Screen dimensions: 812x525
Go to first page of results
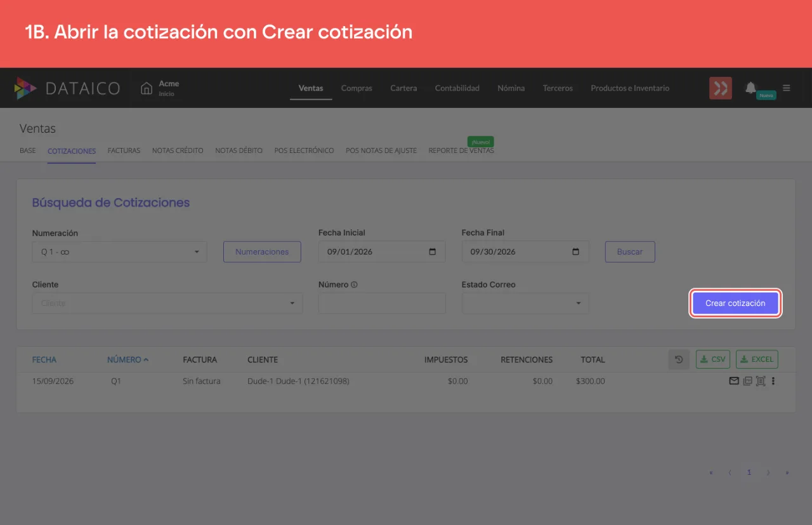click(711, 472)
